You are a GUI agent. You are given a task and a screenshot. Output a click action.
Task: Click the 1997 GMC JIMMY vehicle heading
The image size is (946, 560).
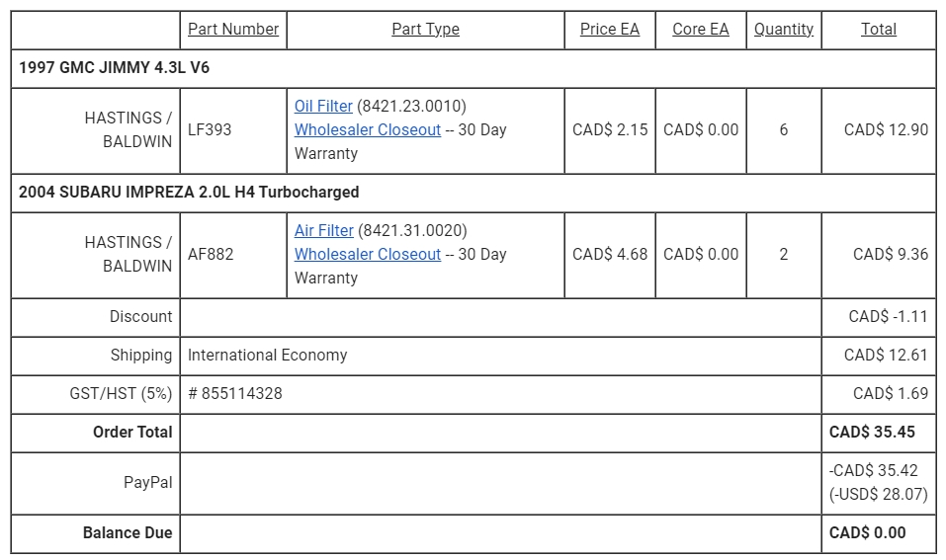coord(114,67)
